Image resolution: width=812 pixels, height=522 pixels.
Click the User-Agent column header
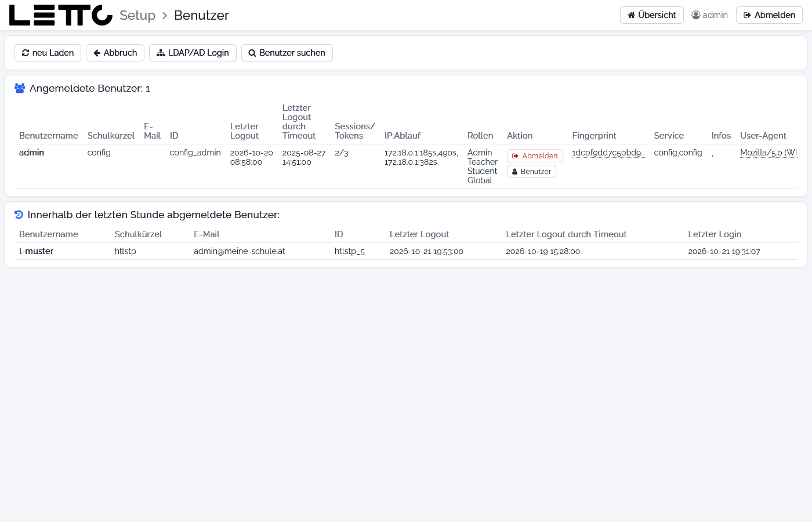[x=763, y=136]
